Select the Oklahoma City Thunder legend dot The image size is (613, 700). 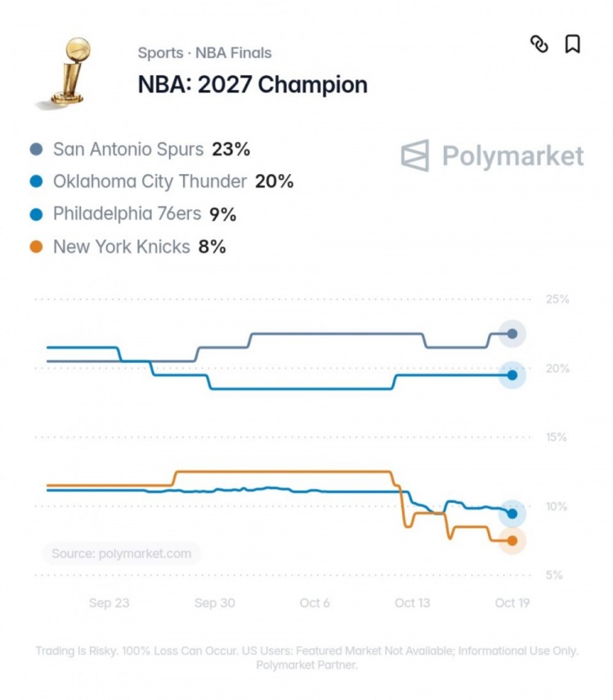[x=36, y=182]
